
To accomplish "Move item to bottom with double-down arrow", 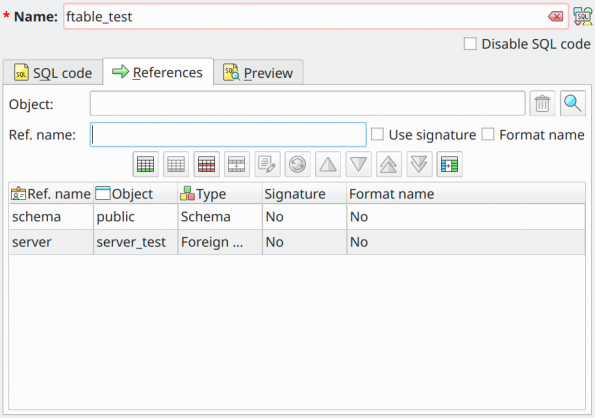I will [x=419, y=164].
